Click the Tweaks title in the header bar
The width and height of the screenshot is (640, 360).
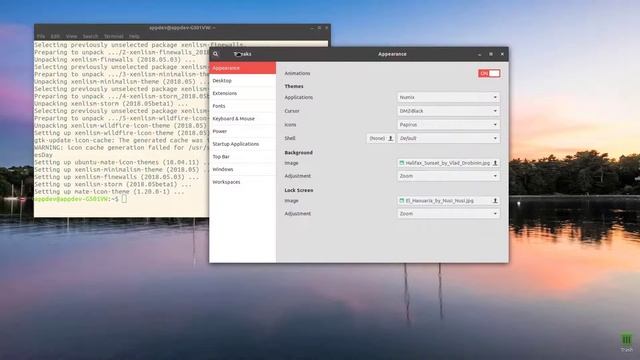(x=242, y=54)
